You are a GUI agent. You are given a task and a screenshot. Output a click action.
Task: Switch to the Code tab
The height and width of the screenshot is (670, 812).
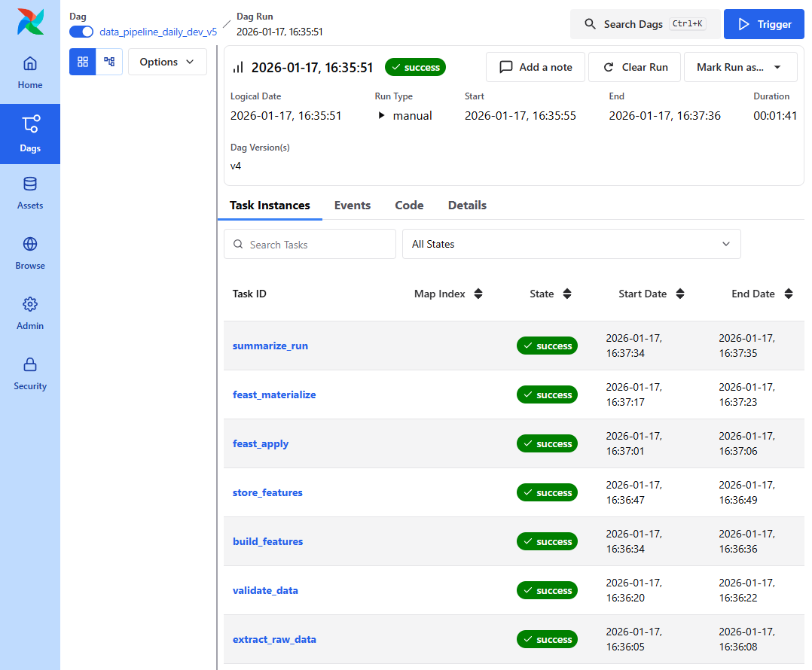click(x=409, y=205)
